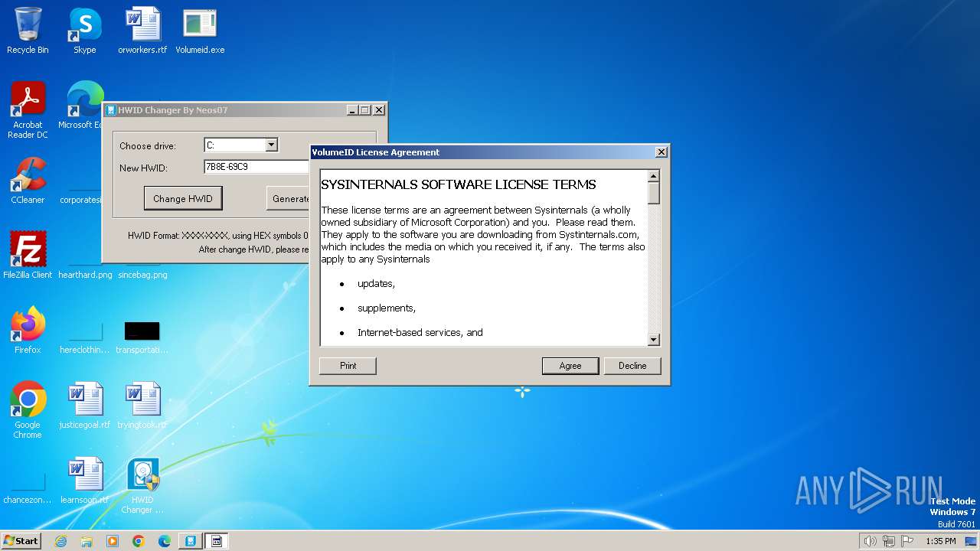Click New HWID input field
The width and height of the screenshot is (980, 551).
pos(256,167)
